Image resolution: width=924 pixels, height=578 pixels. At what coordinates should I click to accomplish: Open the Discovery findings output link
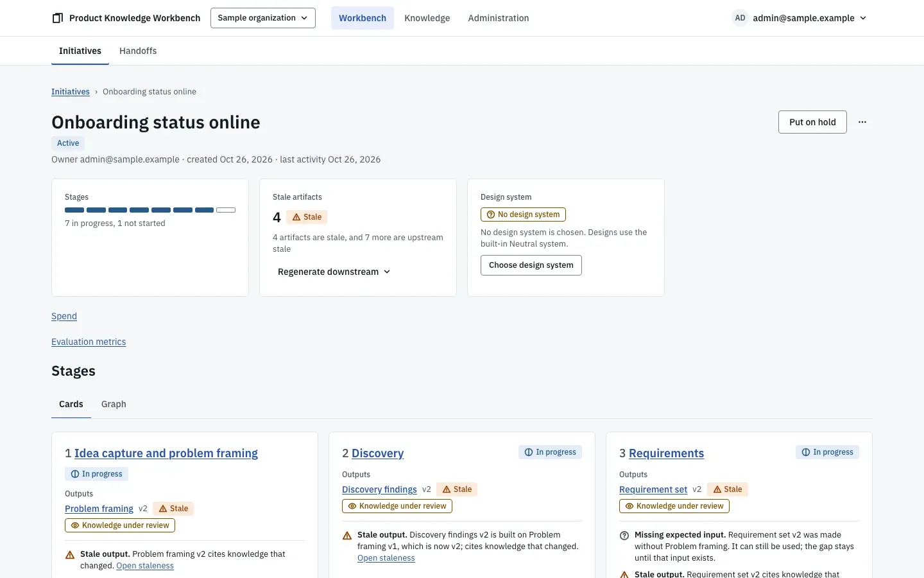click(379, 489)
